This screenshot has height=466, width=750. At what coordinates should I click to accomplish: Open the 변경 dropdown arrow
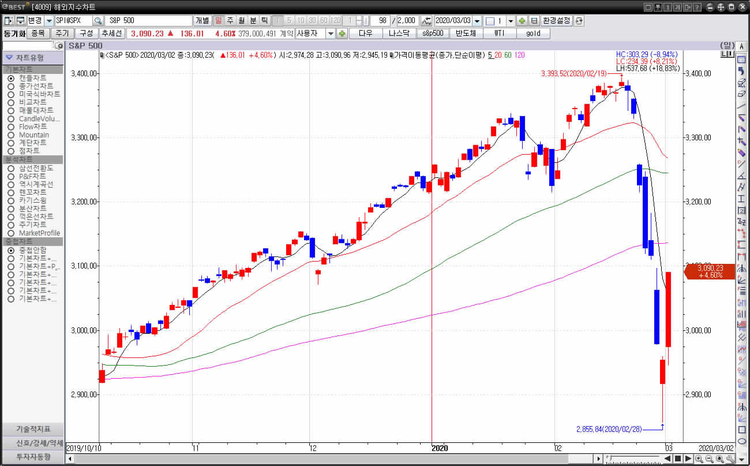49,21
